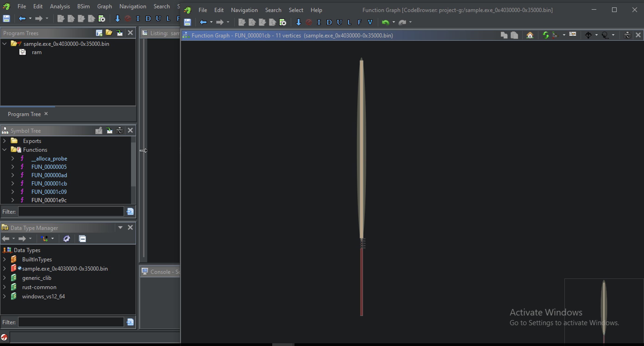Screen dimensions: 644x346
Task: Open focus mode dropdown arrow
Action: 613,35
